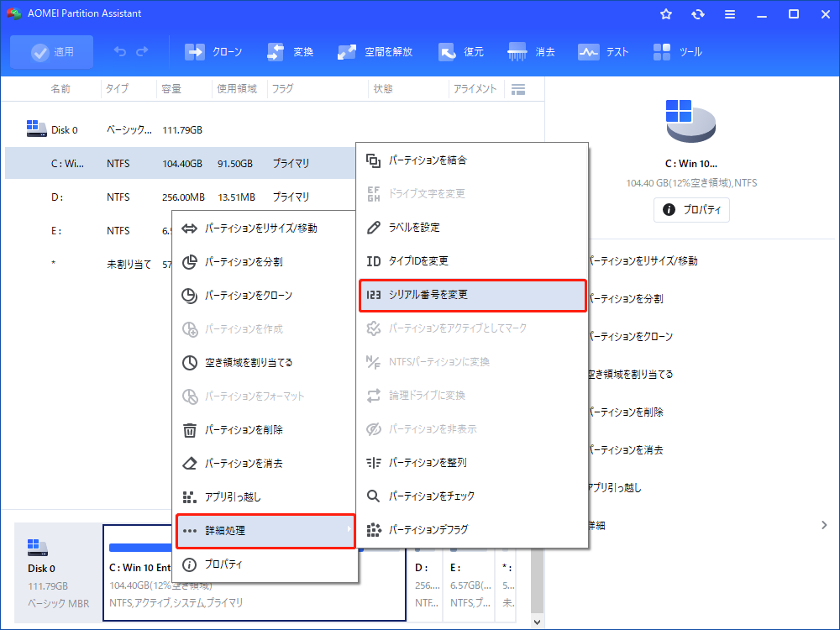Select Check Partition (パーティションをチェック)

pyautogui.click(x=472, y=496)
